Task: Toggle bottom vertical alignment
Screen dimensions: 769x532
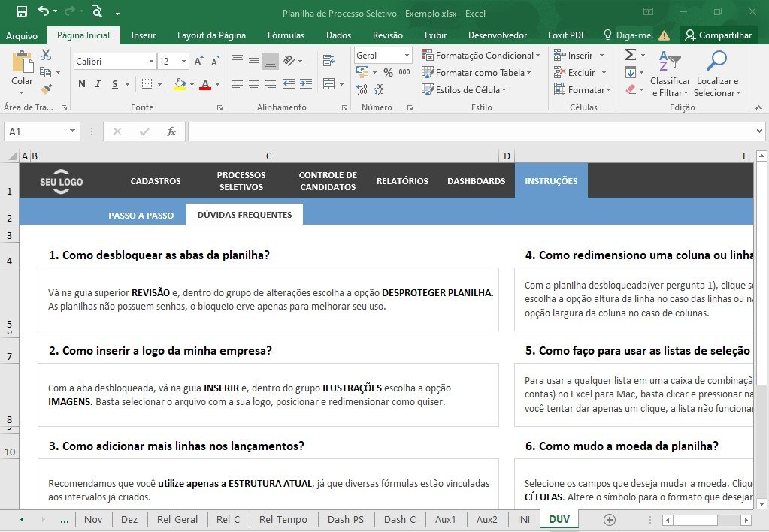Action: (270, 62)
